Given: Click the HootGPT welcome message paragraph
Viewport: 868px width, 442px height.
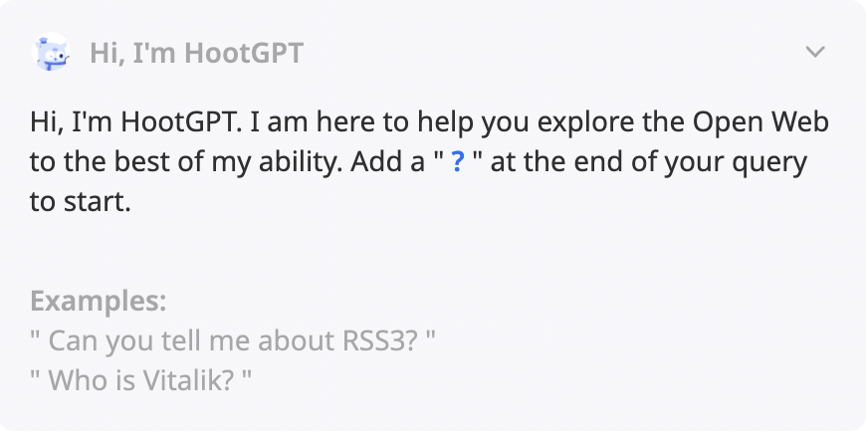Looking at the screenshot, I should (x=429, y=163).
